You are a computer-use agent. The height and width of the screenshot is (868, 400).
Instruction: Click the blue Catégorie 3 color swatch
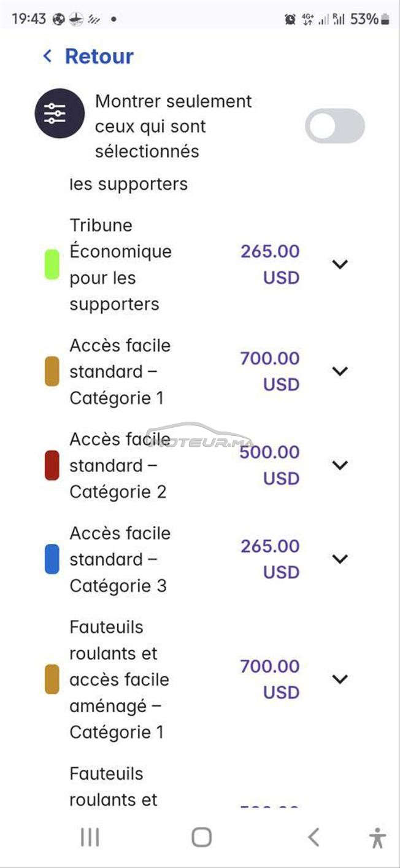click(x=52, y=559)
